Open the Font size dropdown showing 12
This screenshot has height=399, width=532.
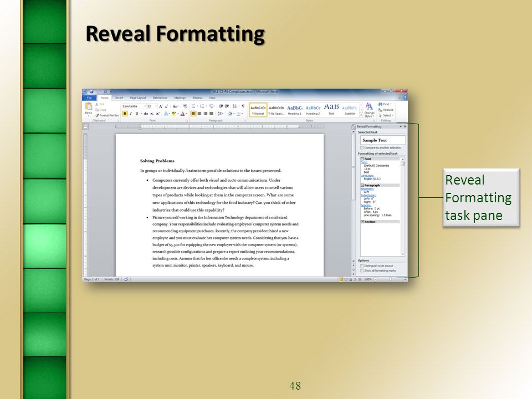[156, 106]
